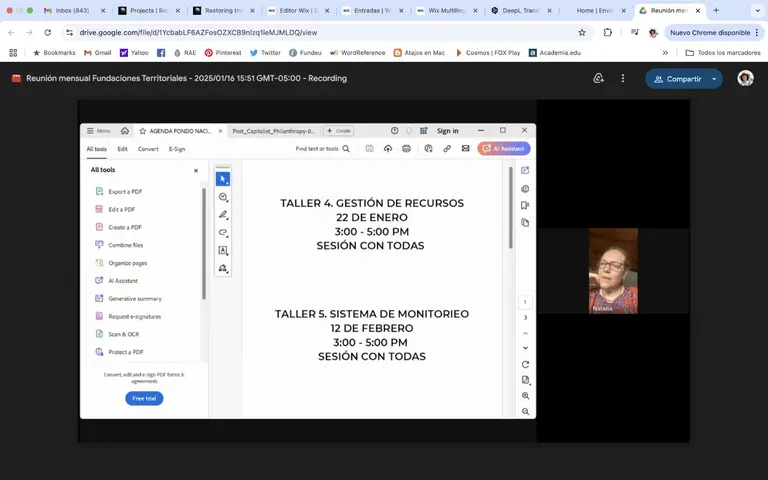Select the fill and sign stamp tool
Viewport: 768px width, 480px height.
pos(223,268)
